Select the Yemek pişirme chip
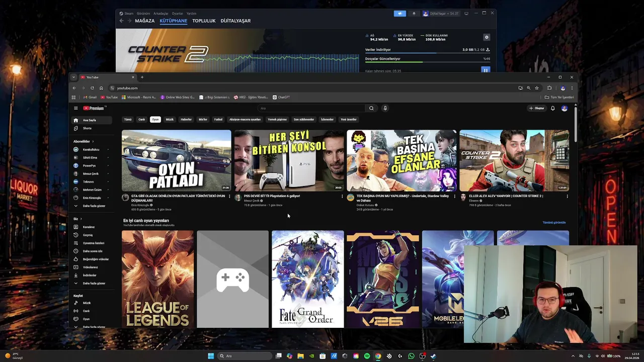The height and width of the screenshot is (362, 644). (x=277, y=120)
